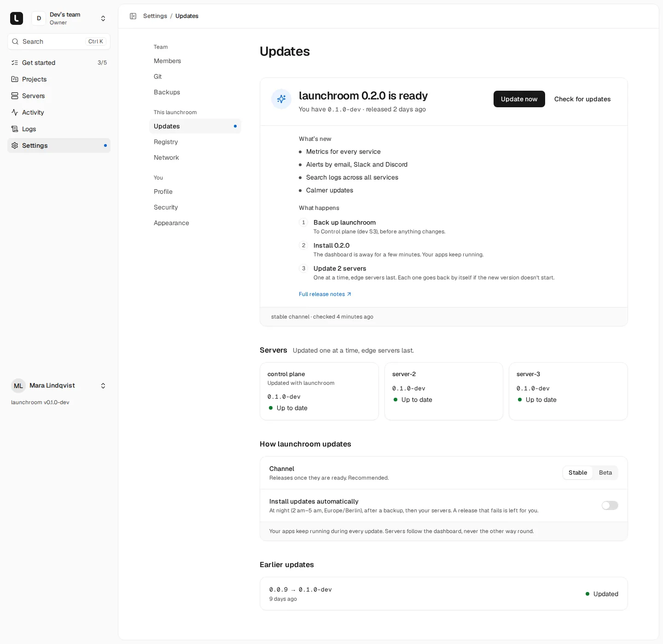Click launchroom v0.1.0-dev version text

click(x=40, y=402)
